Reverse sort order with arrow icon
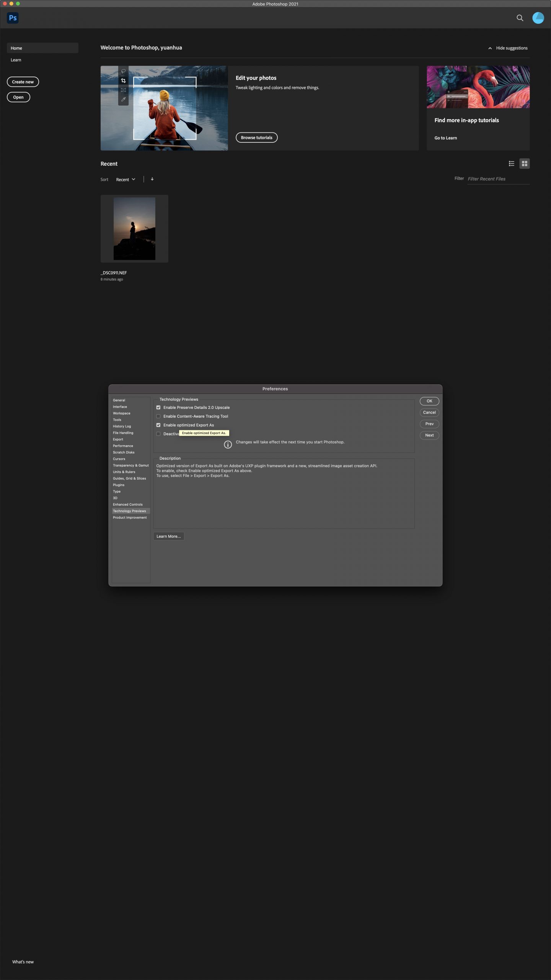This screenshot has height=980, width=551. tap(152, 179)
